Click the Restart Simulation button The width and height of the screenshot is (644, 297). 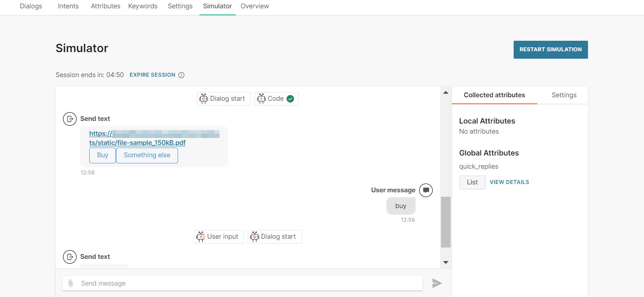click(x=550, y=49)
